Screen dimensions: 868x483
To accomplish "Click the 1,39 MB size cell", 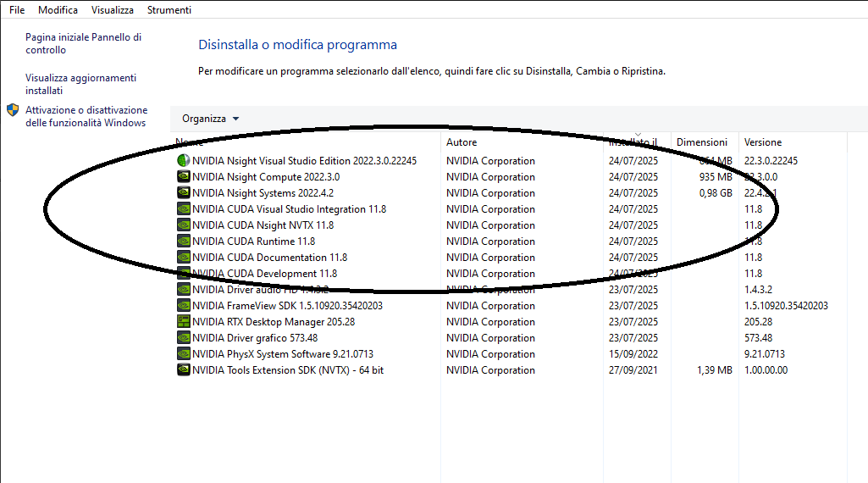I will point(715,369).
